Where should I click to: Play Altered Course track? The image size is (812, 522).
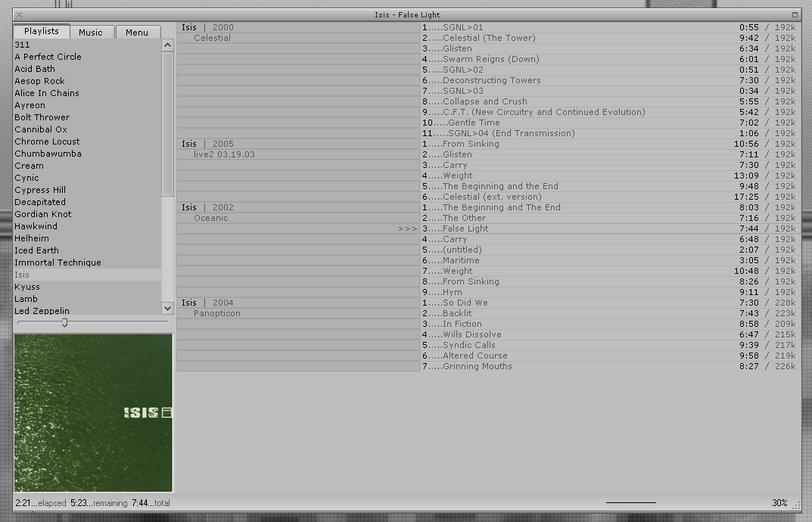coord(609,356)
